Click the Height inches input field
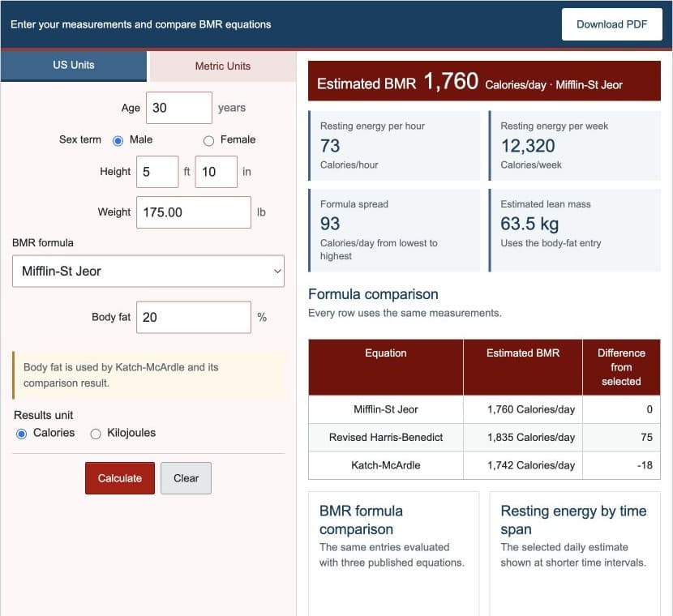The image size is (673, 616). pos(216,172)
